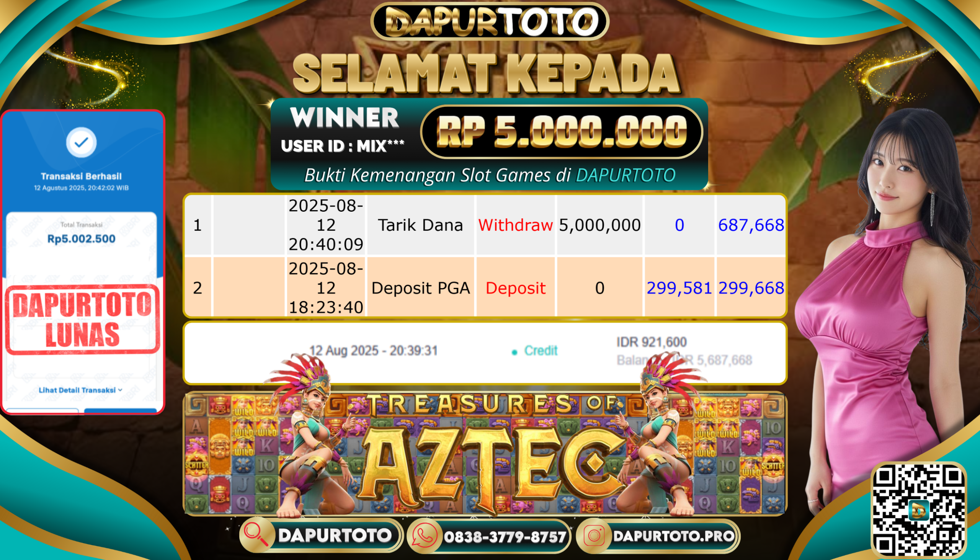Screen dimensions: 980x560
Task: Click the red Withdraw label
Action: coord(515,225)
